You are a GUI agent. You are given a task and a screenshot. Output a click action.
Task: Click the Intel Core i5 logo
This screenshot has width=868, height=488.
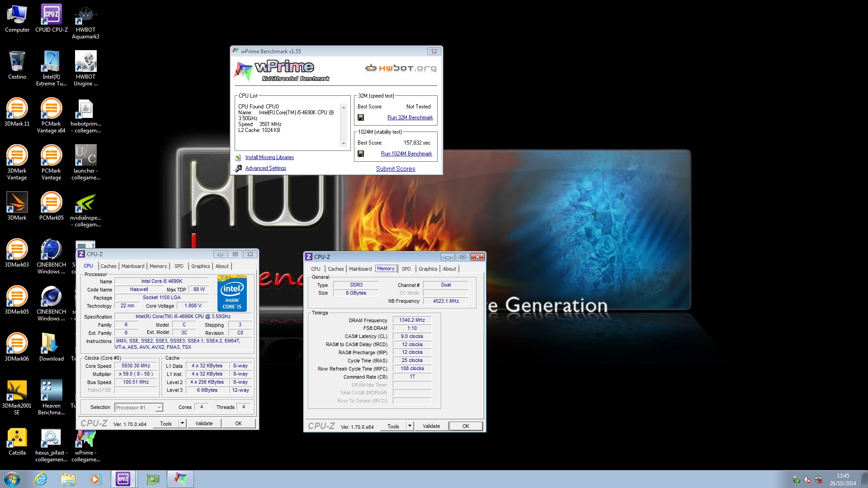point(232,293)
